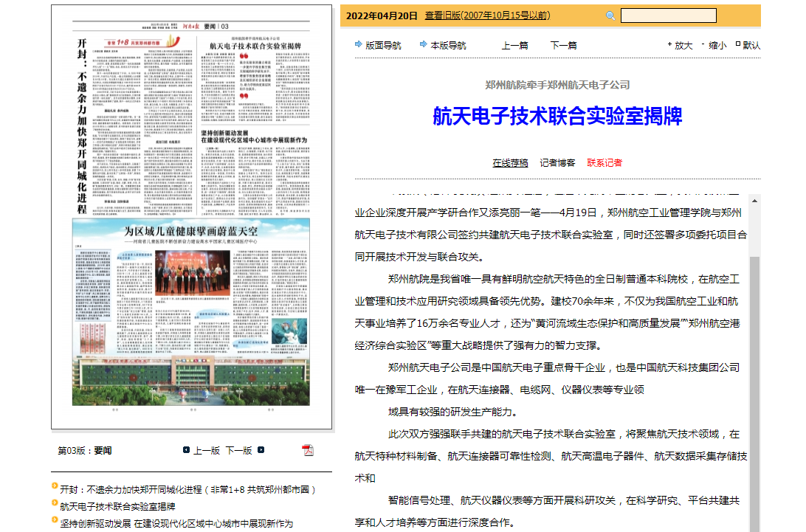Click the arrow icon beside 本版导航
Image resolution: width=806 pixels, height=532 pixels.
(x=423, y=44)
